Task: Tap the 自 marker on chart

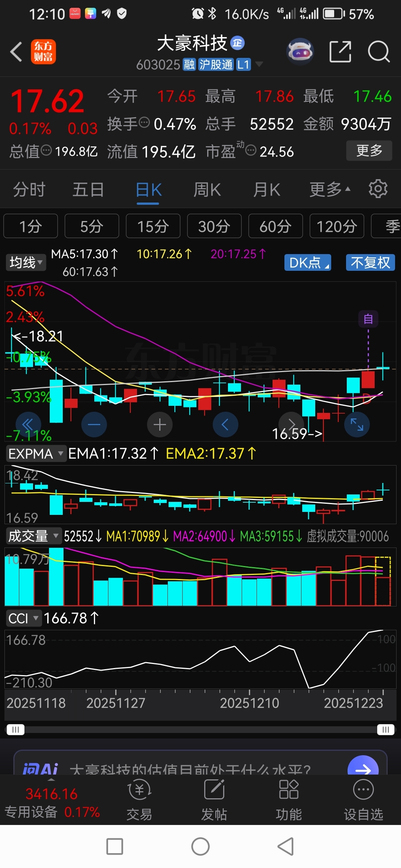Action: click(x=368, y=319)
